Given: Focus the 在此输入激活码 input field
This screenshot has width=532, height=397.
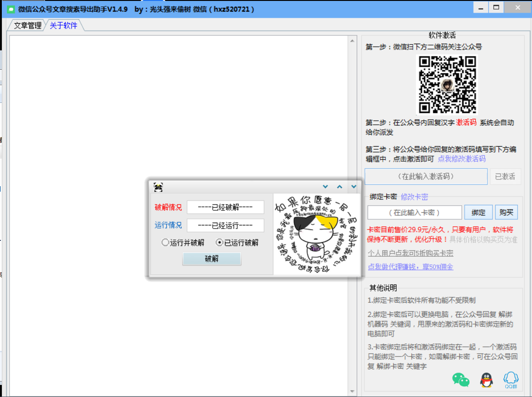Looking at the screenshot, I should pyautogui.click(x=426, y=176).
